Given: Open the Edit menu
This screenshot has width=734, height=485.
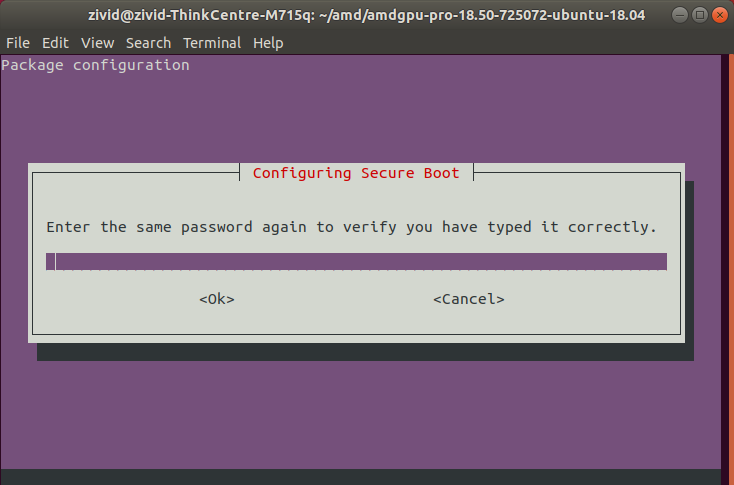Looking at the screenshot, I should click(55, 43).
